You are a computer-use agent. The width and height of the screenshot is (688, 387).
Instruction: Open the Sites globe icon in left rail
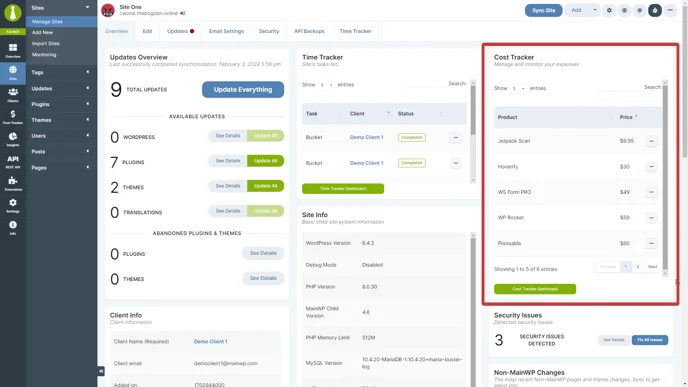13,72
